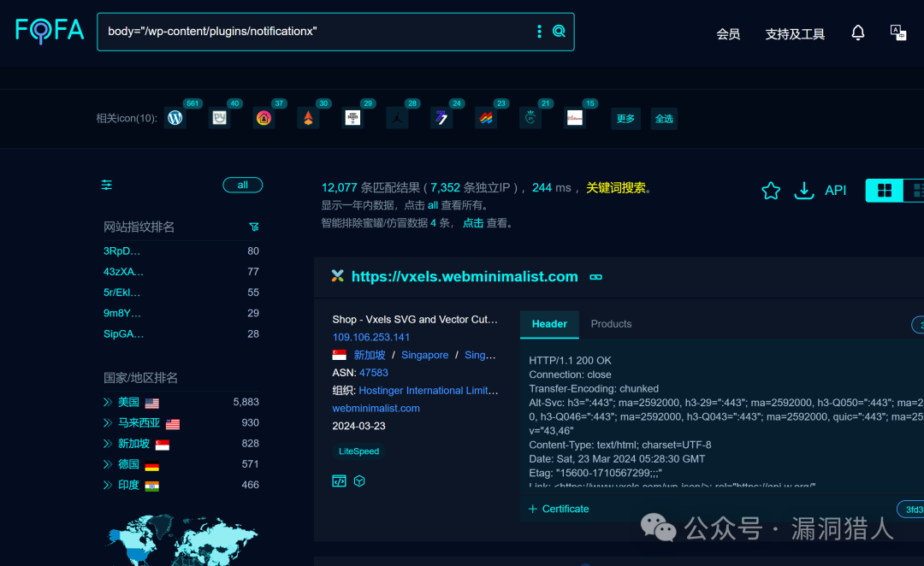The height and width of the screenshot is (566, 924).
Task: Click the 新加坡 country link in result
Action: pos(369,355)
